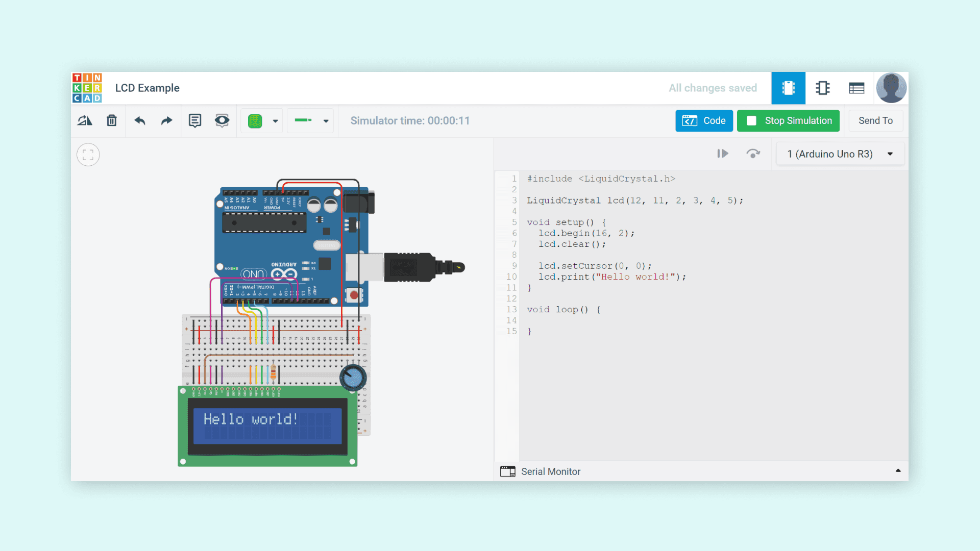Toggle the Code editor panel

[704, 121]
